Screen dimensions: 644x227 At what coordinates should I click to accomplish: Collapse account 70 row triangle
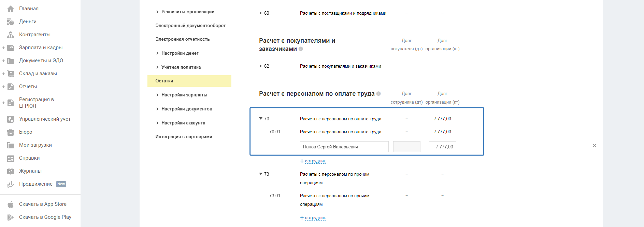[261, 119]
